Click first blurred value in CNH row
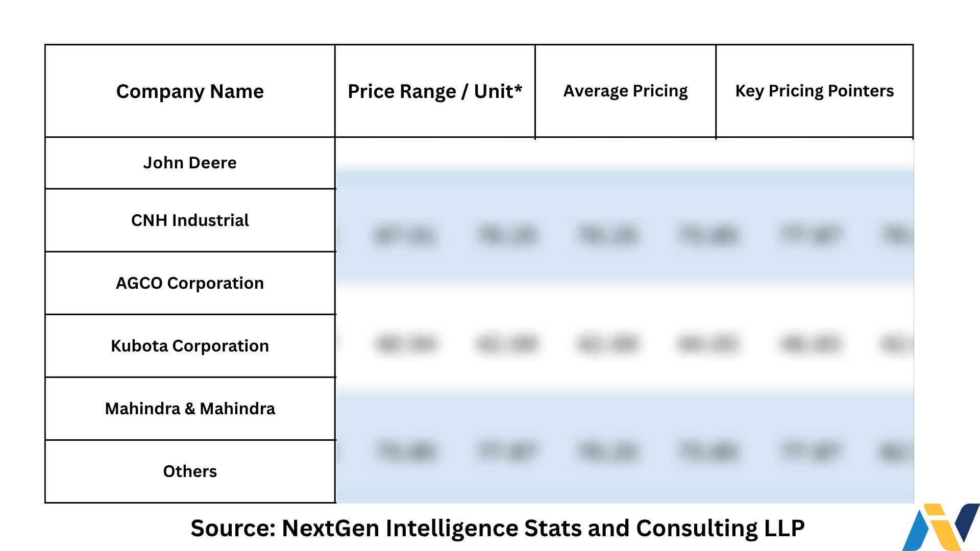 (405, 236)
